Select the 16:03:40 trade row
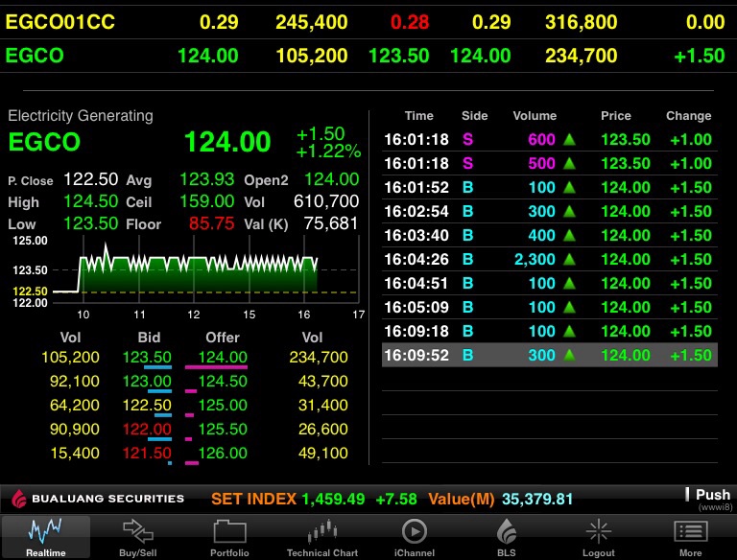This screenshot has width=737, height=560. 550,235
